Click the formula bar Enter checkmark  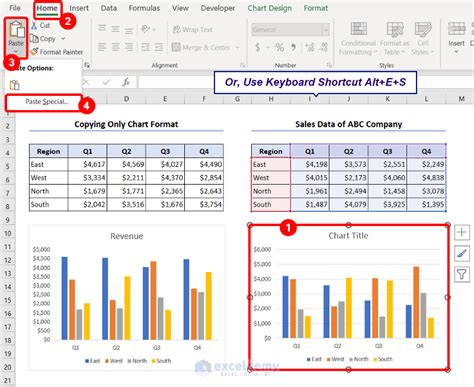[x=106, y=82]
